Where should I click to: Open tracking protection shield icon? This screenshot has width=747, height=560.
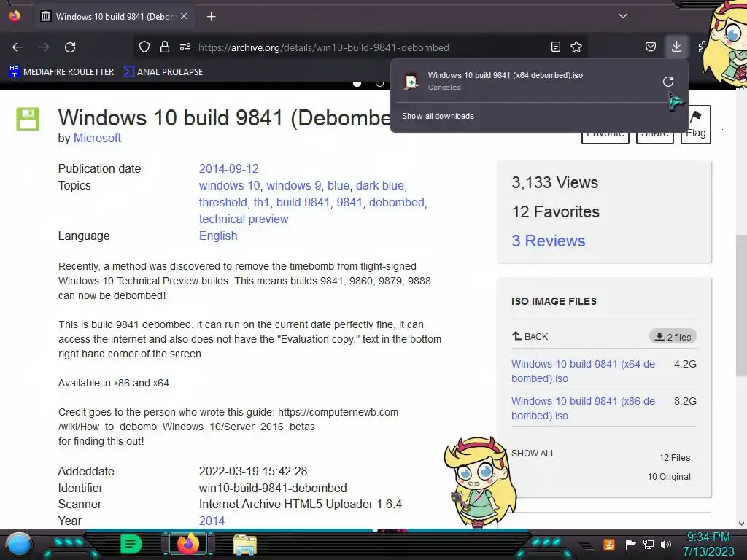click(x=144, y=47)
